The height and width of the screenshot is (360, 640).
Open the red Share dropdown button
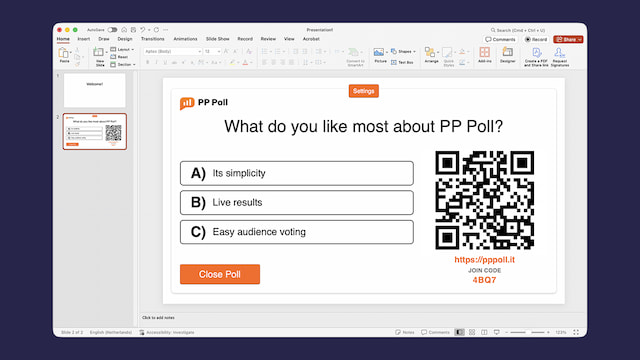568,40
